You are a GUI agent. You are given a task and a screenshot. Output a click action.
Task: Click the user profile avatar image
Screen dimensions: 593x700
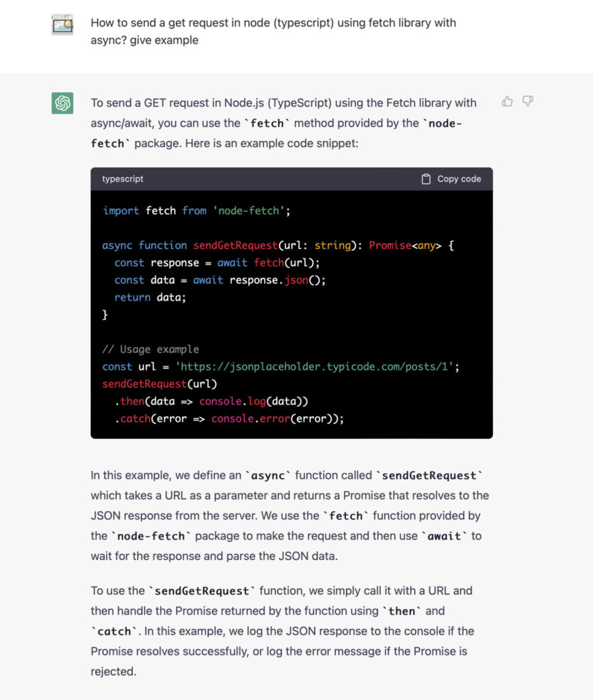click(62, 25)
